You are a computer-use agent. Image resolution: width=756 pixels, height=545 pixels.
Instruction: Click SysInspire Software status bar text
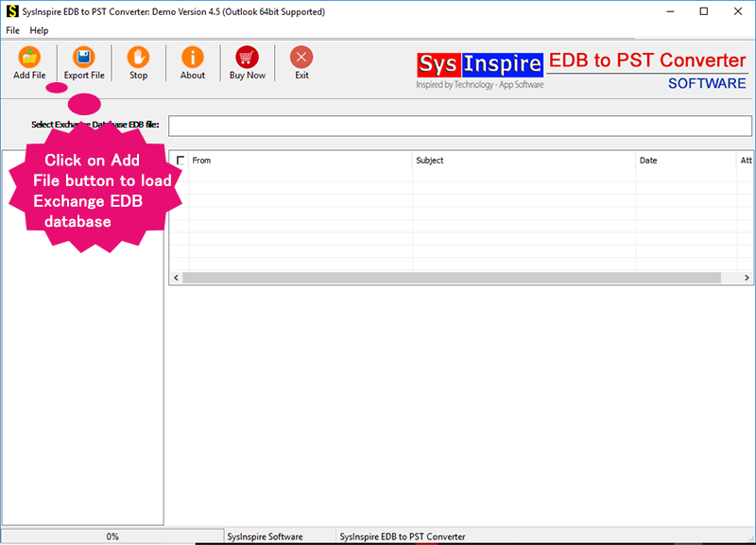(266, 536)
